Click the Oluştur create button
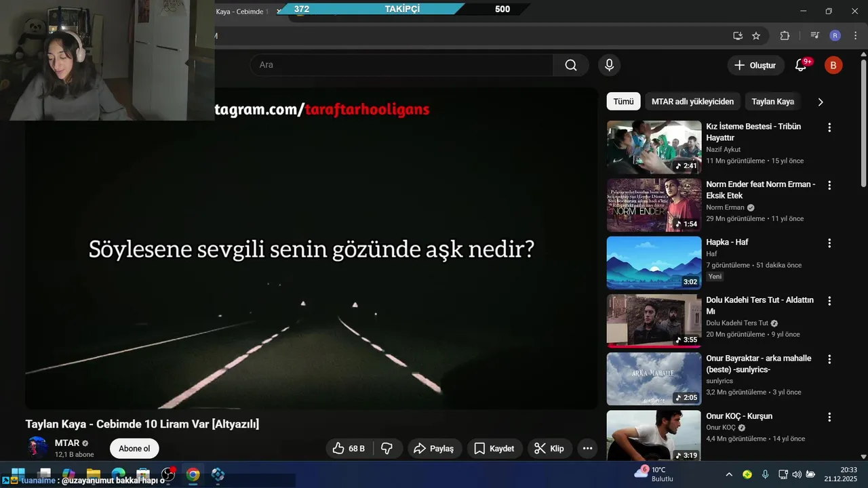The height and width of the screenshot is (488, 868). pyautogui.click(x=755, y=65)
